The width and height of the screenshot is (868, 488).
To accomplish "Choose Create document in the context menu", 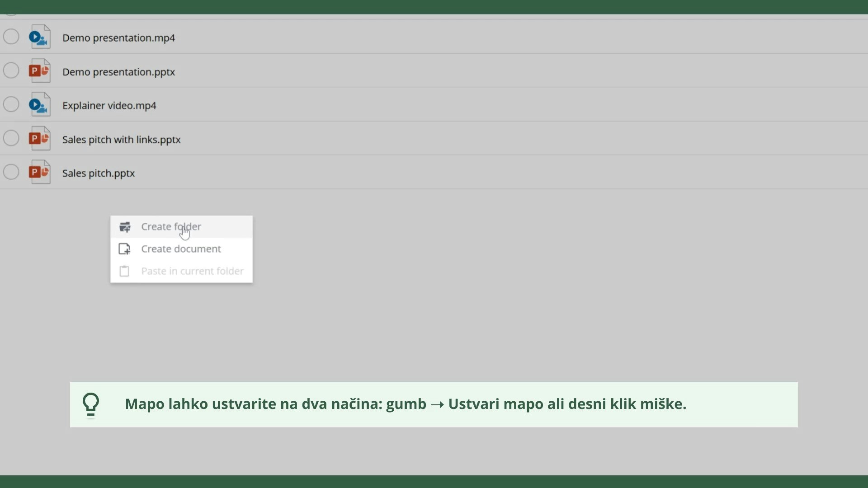I will (x=182, y=249).
